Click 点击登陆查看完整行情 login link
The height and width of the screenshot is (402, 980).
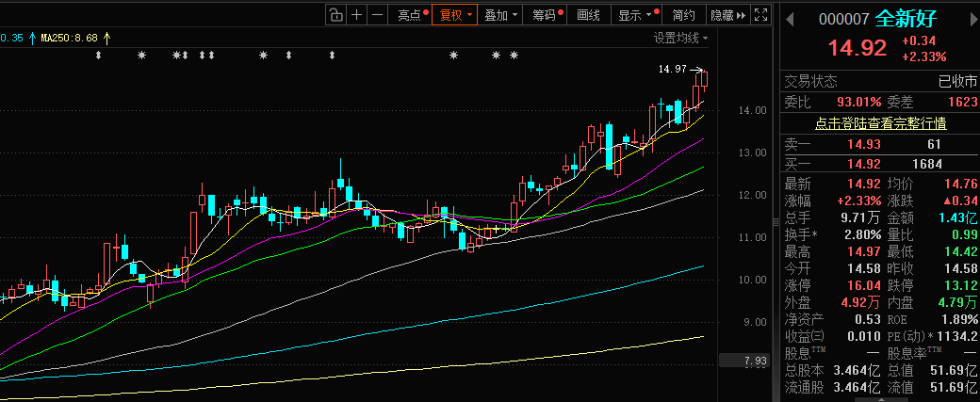click(880, 122)
